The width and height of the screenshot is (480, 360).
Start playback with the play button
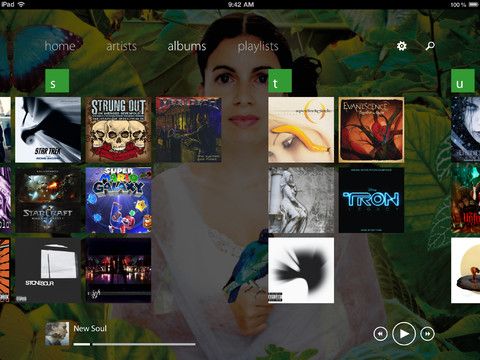(x=404, y=334)
